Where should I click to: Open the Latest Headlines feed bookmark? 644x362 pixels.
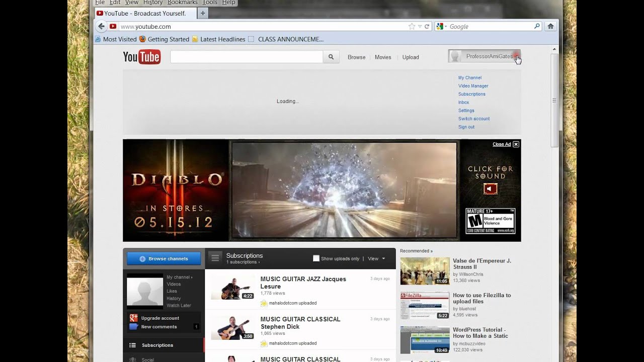coord(218,39)
